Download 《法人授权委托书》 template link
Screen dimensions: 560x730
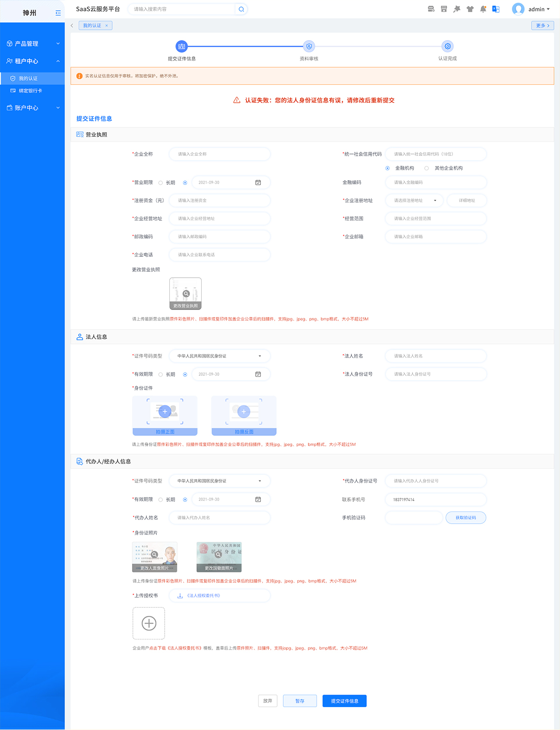pos(203,596)
